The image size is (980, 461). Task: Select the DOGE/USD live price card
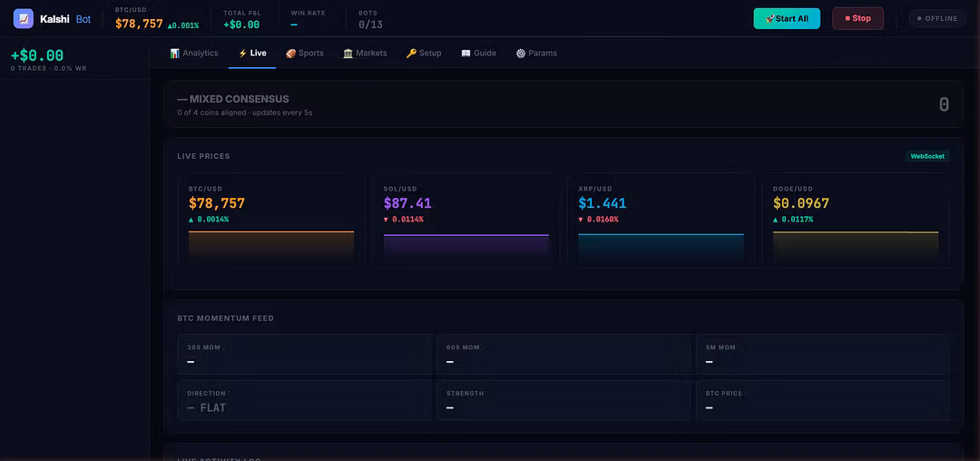point(855,220)
